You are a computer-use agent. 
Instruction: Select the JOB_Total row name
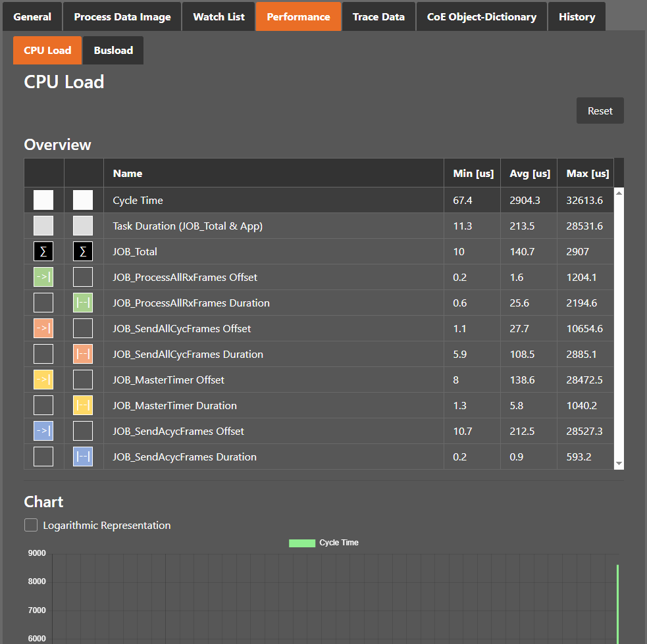tap(135, 251)
